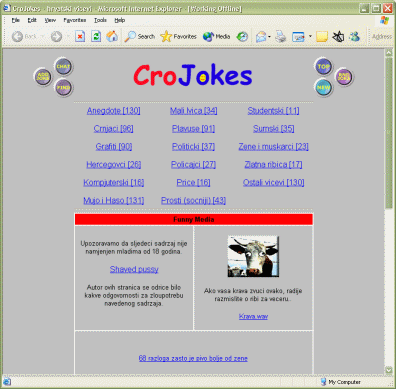Viewport: 396px width, 389px height.
Task: Open the Anegdote [130] category link
Action: coord(113,111)
